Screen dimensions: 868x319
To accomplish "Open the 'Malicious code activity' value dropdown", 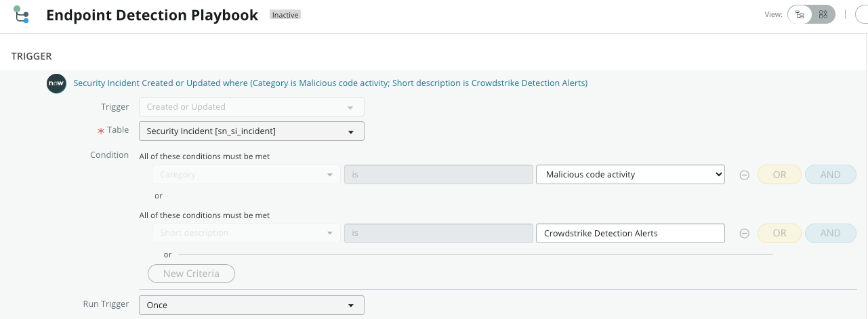I will pyautogui.click(x=630, y=175).
